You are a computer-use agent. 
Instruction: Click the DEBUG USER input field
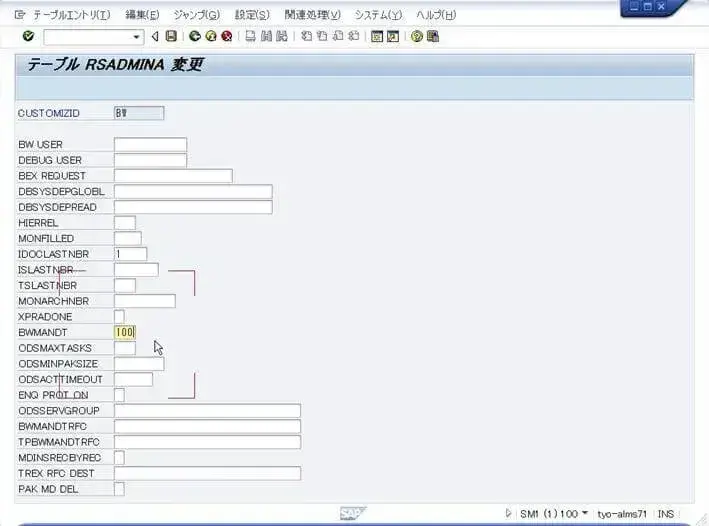click(x=151, y=160)
